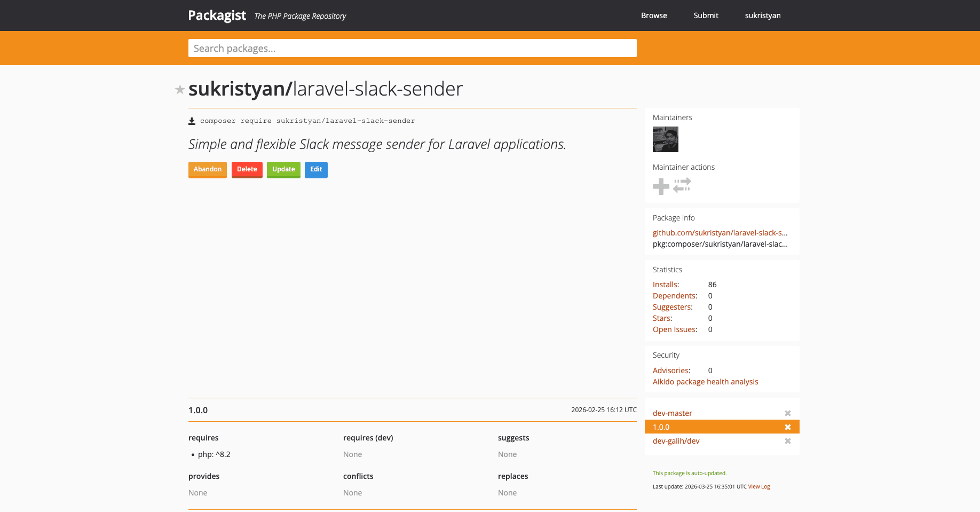Open the maintainer avatar thumbnail

[666, 139]
